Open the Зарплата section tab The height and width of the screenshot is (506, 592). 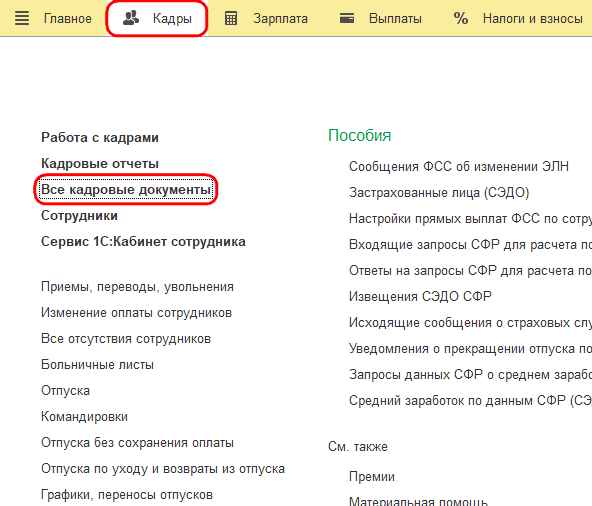coord(280,19)
